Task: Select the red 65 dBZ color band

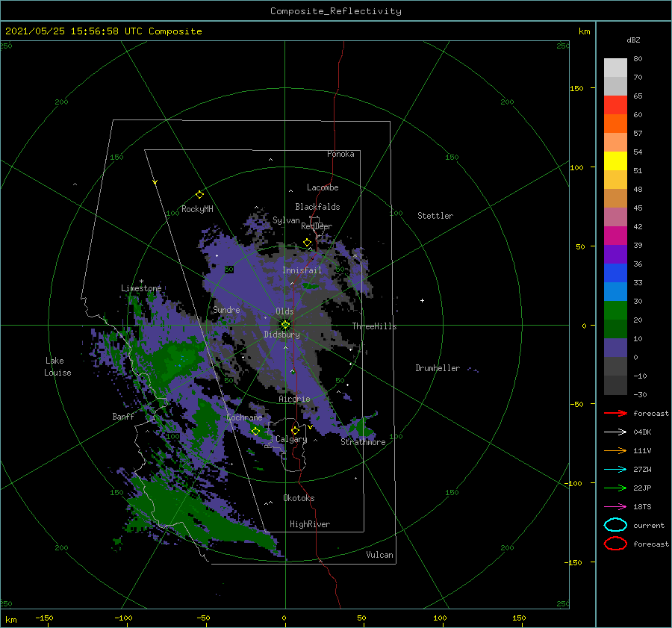Action: point(615,105)
